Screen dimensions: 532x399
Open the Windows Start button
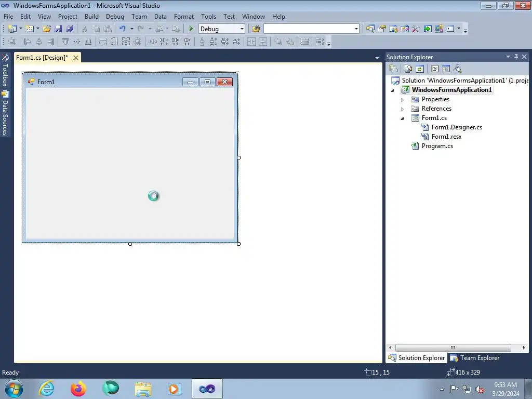pos(14,389)
